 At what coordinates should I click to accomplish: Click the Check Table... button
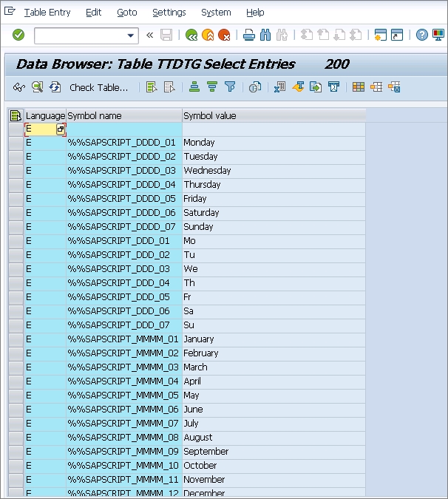click(98, 87)
